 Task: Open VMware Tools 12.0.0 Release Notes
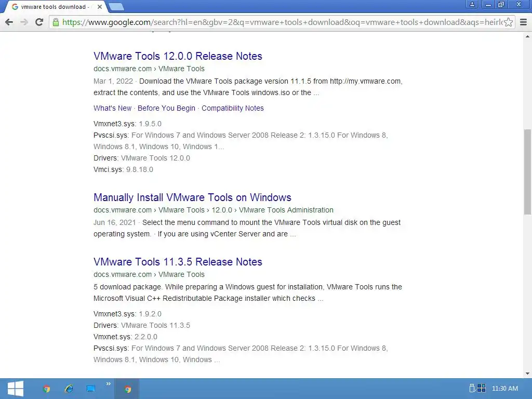point(178,56)
